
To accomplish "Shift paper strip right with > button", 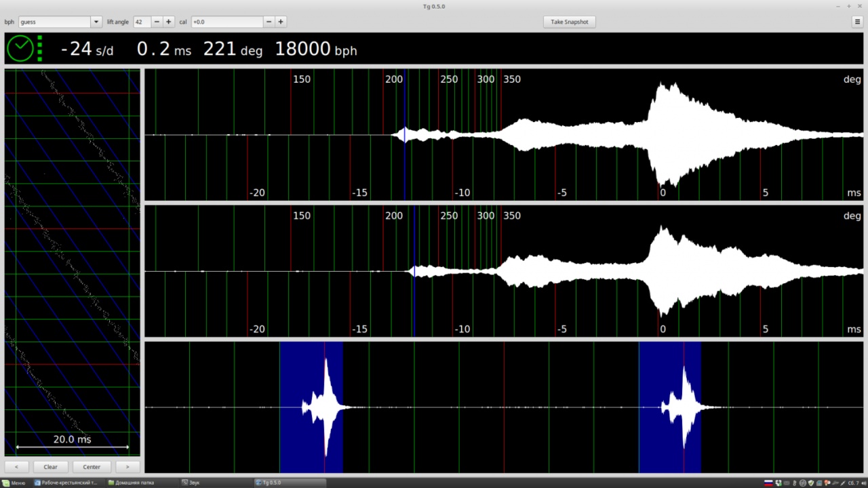I will (127, 466).
